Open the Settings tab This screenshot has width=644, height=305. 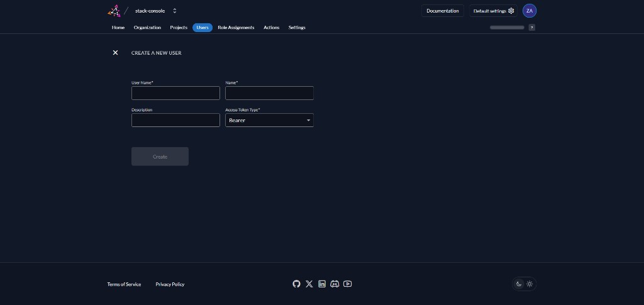point(297,28)
